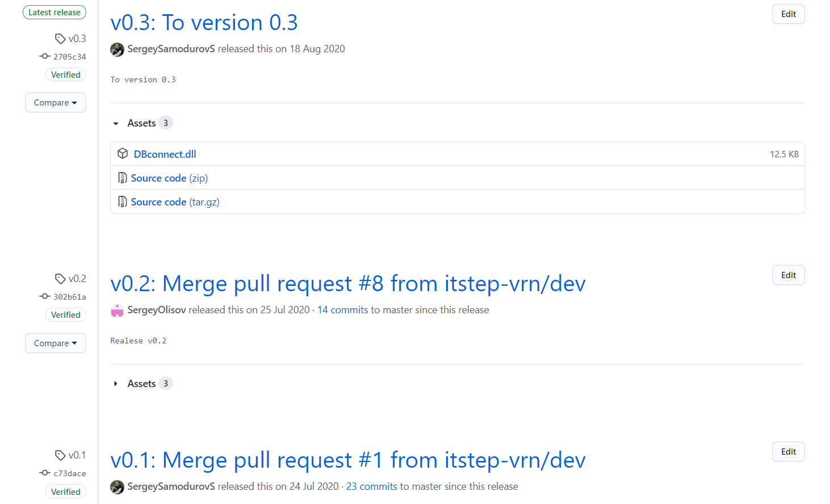Edit the v0.2 release
Image resolution: width=830 pixels, height=504 pixels.
click(788, 275)
